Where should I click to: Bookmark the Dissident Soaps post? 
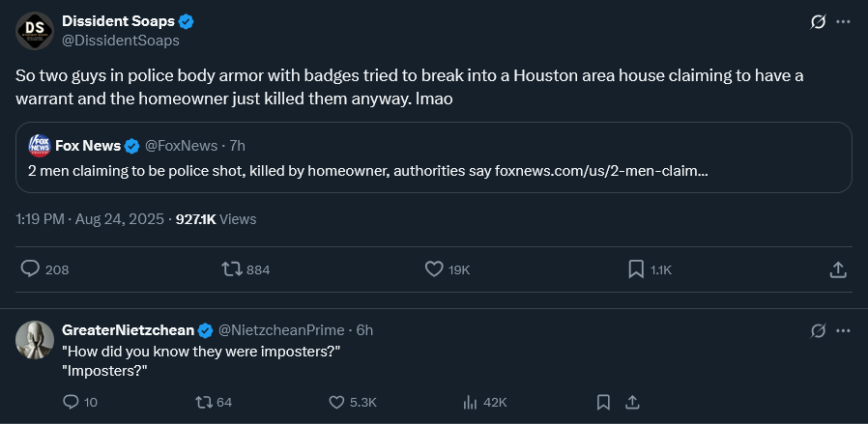coord(635,269)
